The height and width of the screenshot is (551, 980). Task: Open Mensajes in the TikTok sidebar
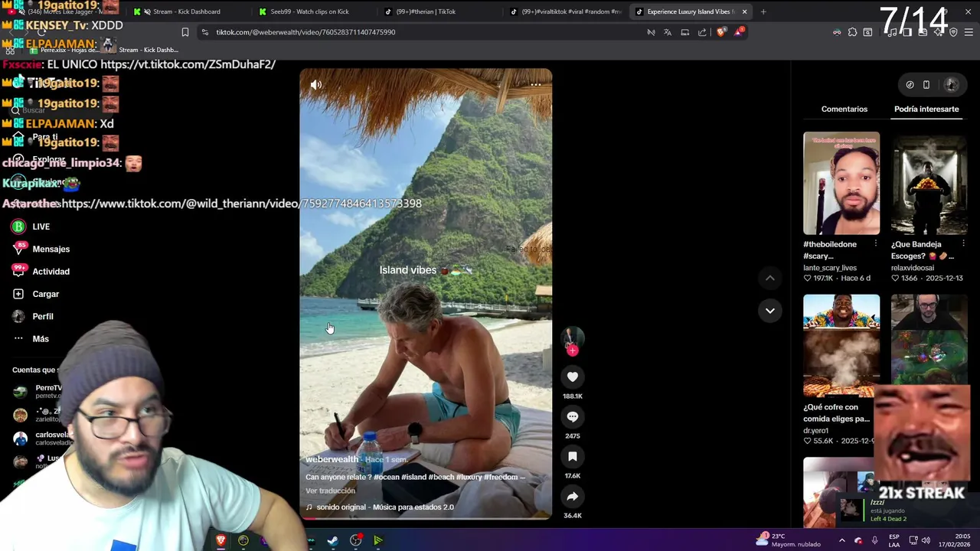[41, 249]
